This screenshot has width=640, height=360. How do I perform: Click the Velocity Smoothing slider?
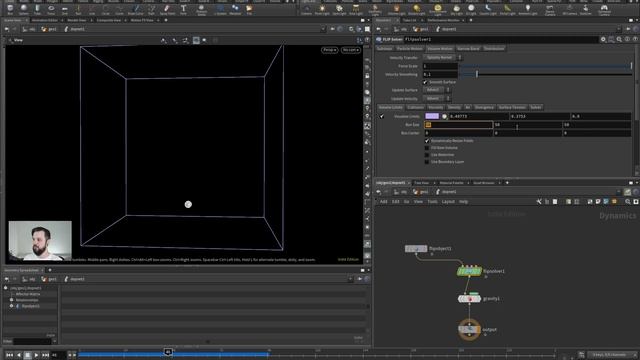[545, 74]
